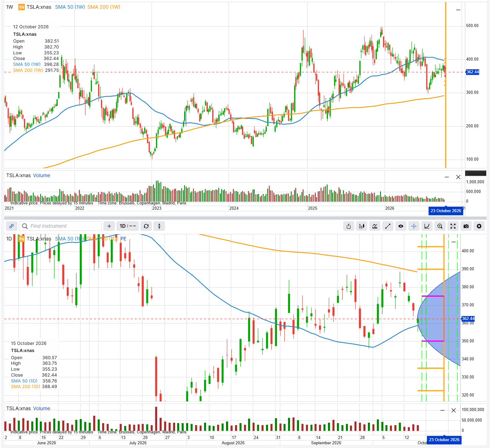Click the refresh chart icon
490x448 pixels.
146,226
